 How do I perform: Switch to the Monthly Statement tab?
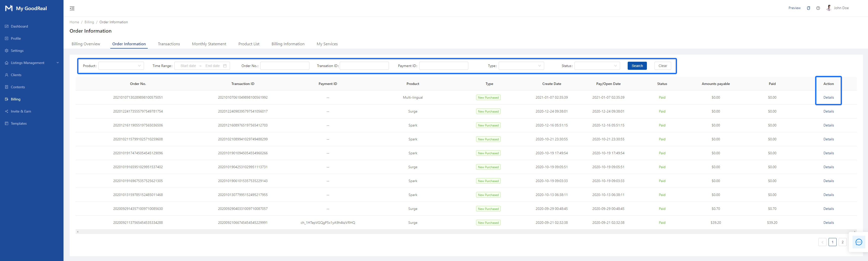(x=209, y=44)
